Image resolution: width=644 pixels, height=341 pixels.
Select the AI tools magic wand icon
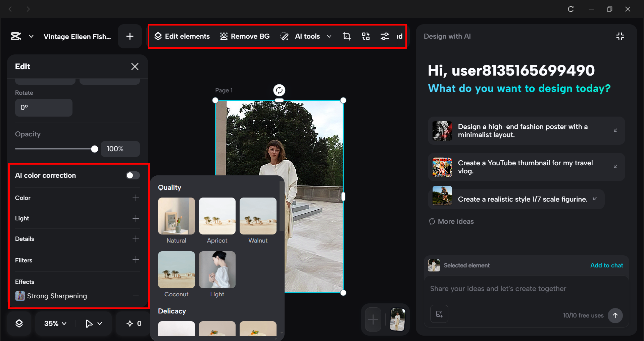point(284,36)
